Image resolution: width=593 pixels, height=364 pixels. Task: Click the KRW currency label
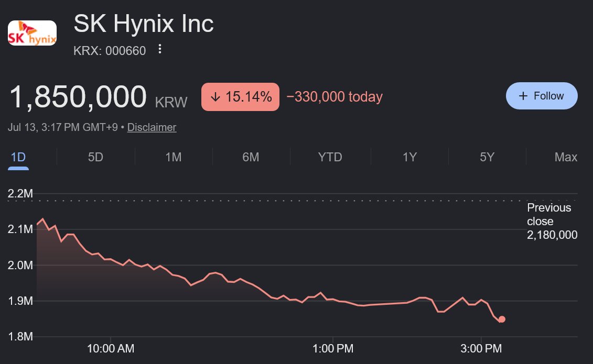(x=171, y=102)
